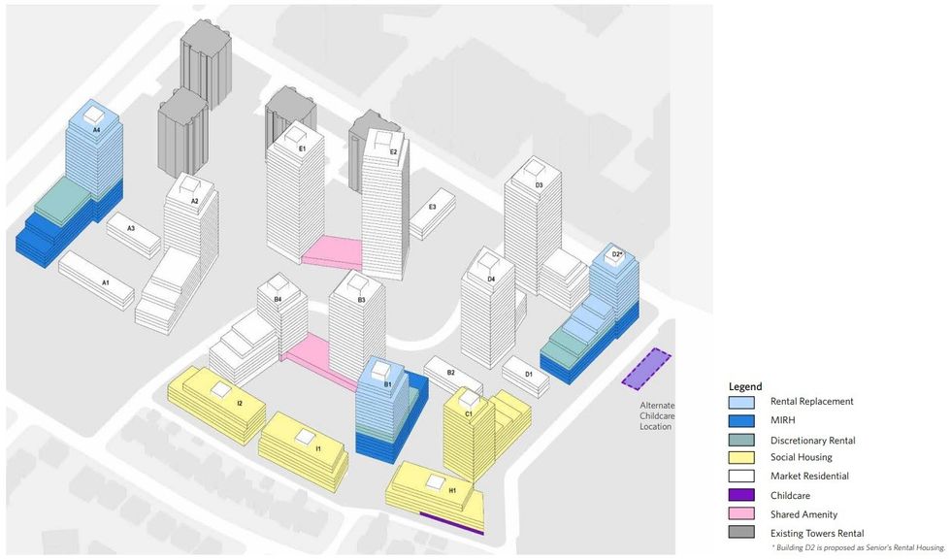Click the D2* senior's rental building label
Image resolution: width=951 pixels, height=560 pixels.
[x=615, y=255]
